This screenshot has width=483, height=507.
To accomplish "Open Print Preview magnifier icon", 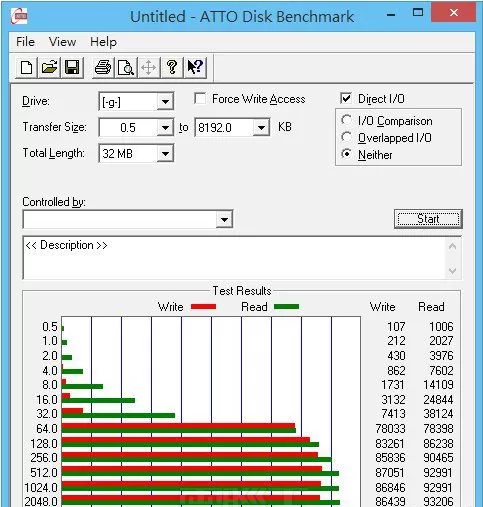I will [x=126, y=68].
